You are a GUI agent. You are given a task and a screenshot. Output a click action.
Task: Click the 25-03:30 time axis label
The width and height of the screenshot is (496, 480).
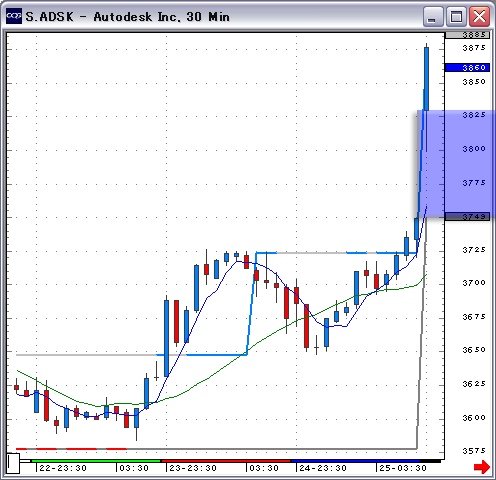pos(403,468)
